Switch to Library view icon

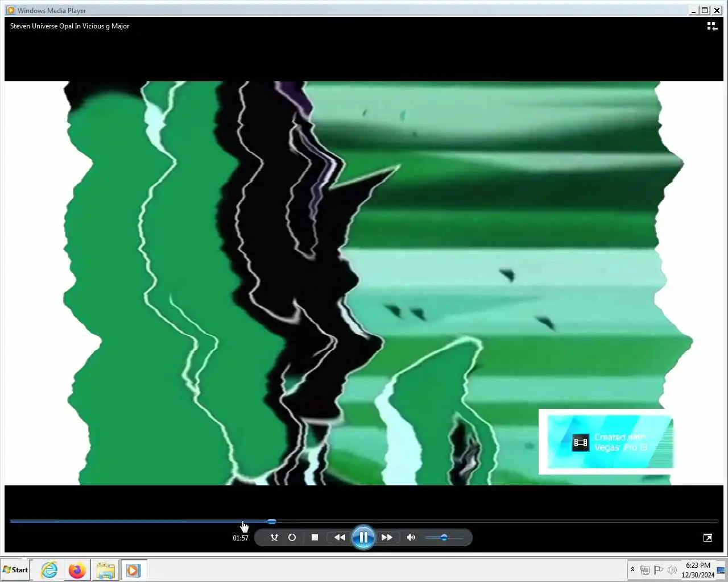[712, 26]
